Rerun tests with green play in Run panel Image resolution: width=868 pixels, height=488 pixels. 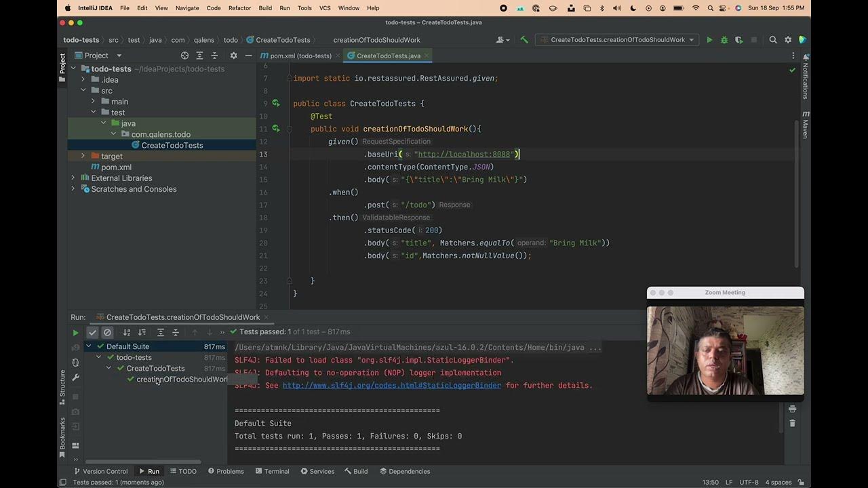coord(76,333)
